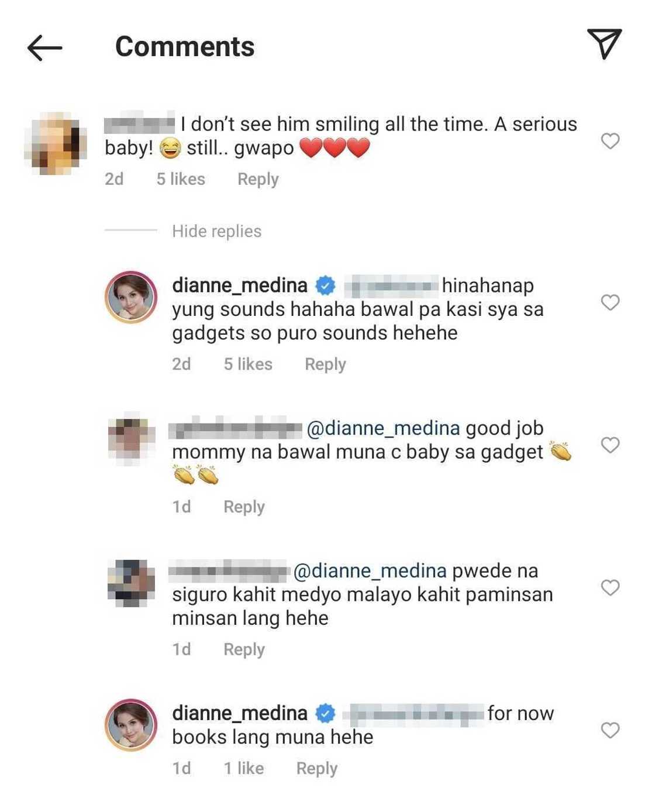The image size is (655, 812).
Task: Reply to "books lang muna" comment
Action: coord(316,768)
